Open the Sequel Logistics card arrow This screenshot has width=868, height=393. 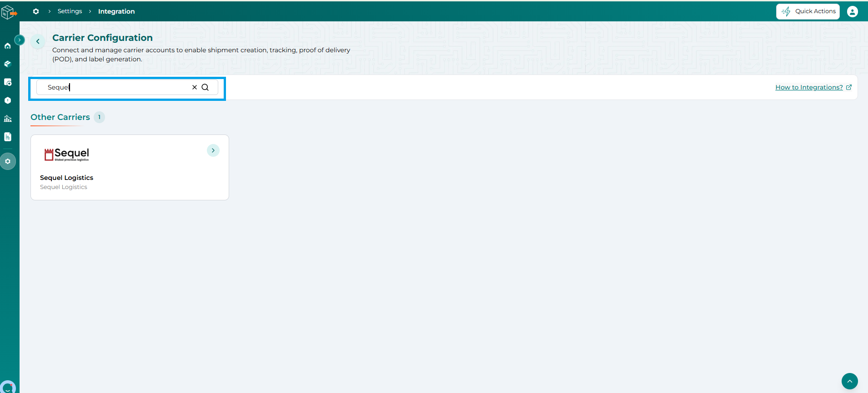[213, 150]
